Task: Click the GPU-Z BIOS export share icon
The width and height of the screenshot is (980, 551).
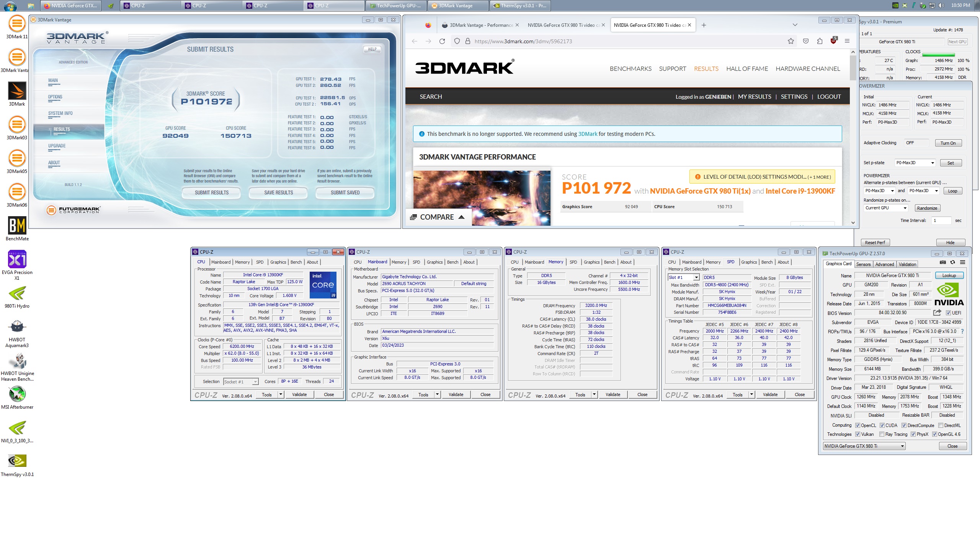Action: tap(938, 313)
